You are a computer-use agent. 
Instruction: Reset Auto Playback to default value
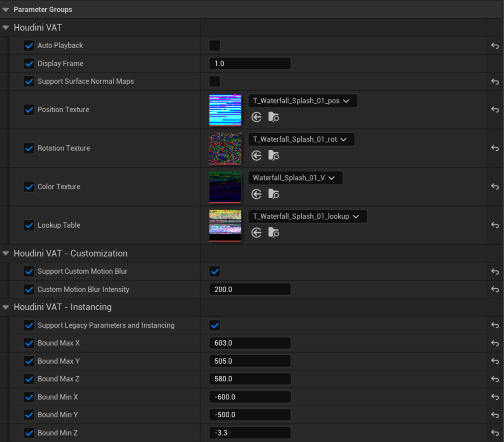coord(495,46)
